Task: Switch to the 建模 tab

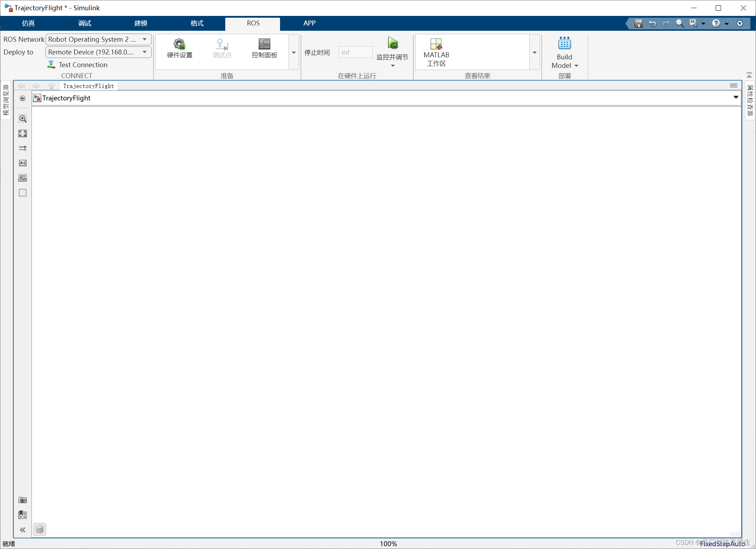Action: point(141,23)
